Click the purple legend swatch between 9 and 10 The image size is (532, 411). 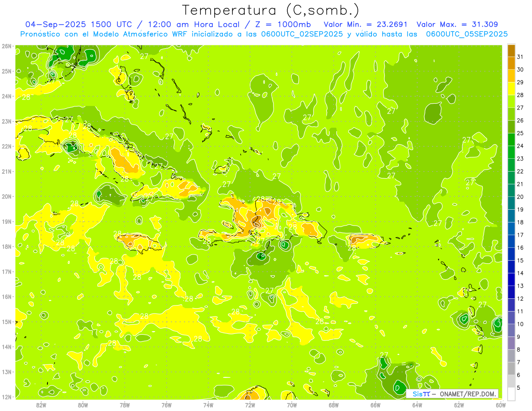click(511, 330)
